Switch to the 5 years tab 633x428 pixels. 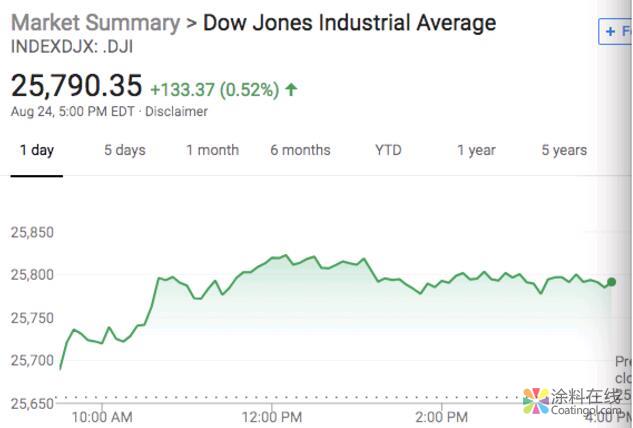coord(564,150)
